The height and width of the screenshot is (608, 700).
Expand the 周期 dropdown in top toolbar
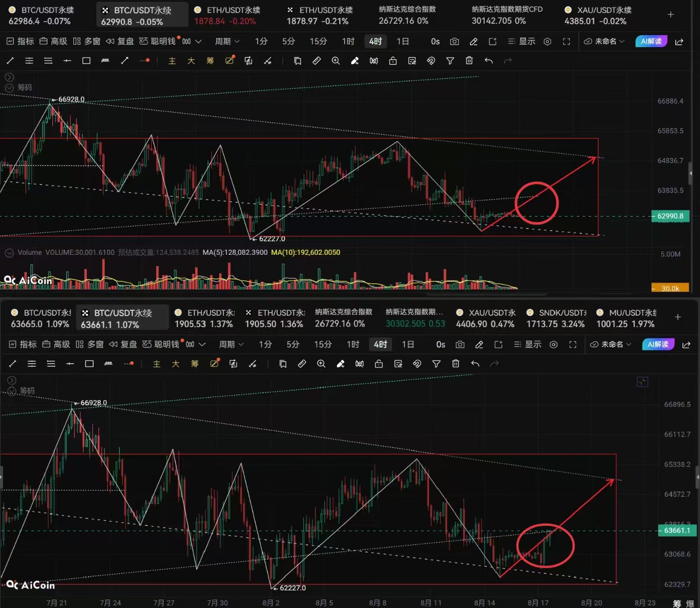point(227,41)
